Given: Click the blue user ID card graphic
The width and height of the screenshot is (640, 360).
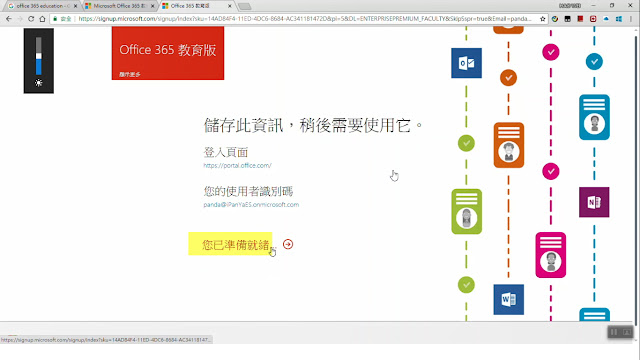Looking at the screenshot, I should tap(594, 117).
